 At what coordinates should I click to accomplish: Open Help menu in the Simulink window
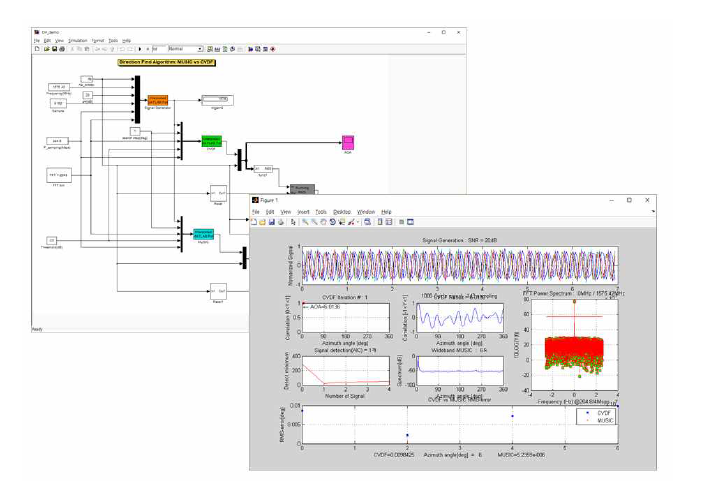pos(126,40)
